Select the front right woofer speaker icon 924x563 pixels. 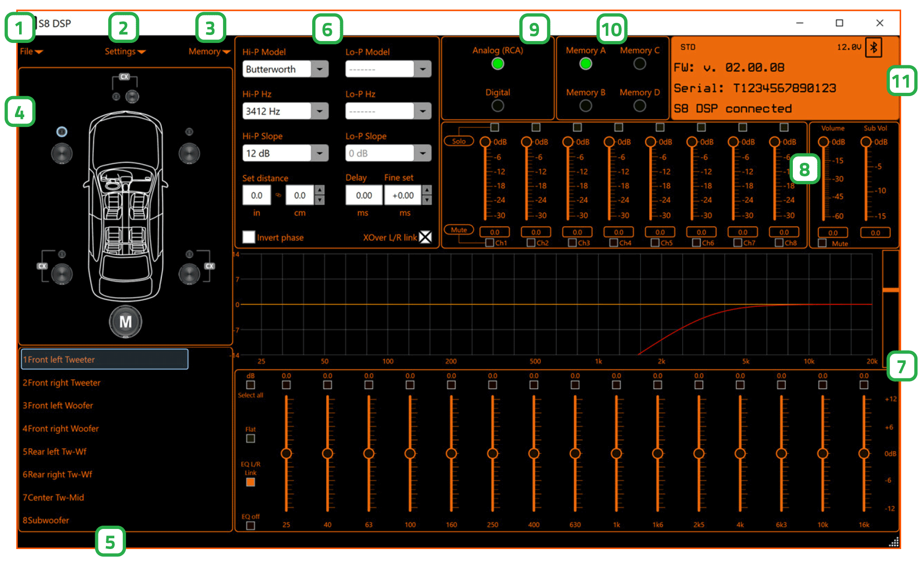[189, 153]
